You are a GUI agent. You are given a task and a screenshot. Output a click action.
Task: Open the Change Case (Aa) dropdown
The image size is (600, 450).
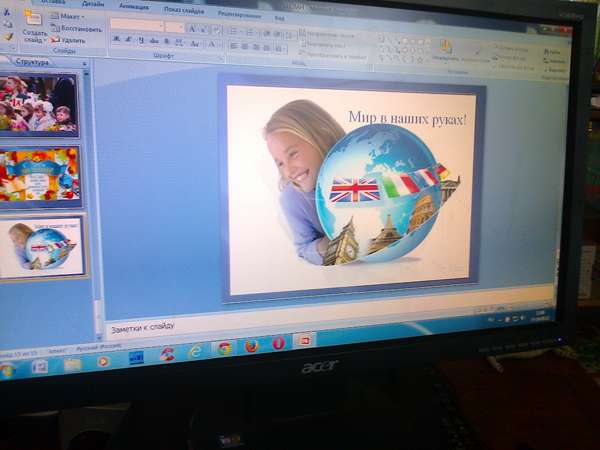pyautogui.click(x=195, y=44)
